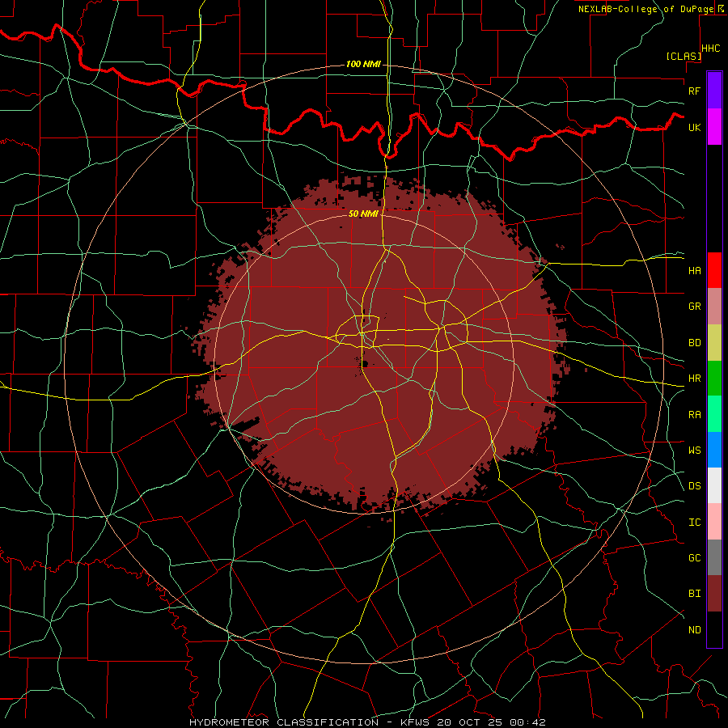
Task: Click the HR legend label text
Action: [694, 378]
